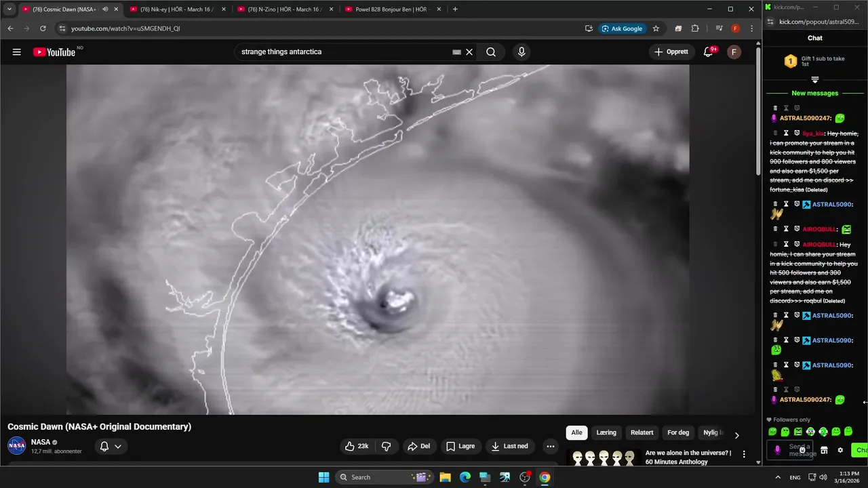Click the YouTube search magnifier button
Screen dimensions: 868x488
tap(491, 52)
